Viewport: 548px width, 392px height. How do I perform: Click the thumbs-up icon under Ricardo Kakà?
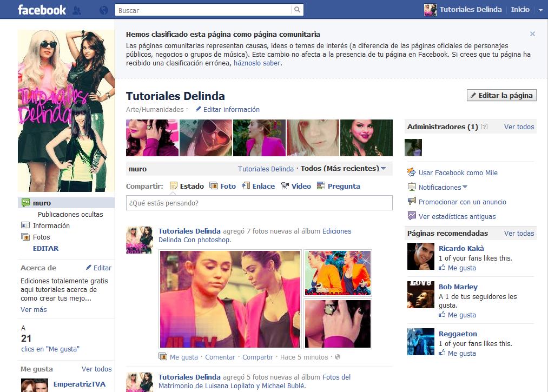coord(442,268)
